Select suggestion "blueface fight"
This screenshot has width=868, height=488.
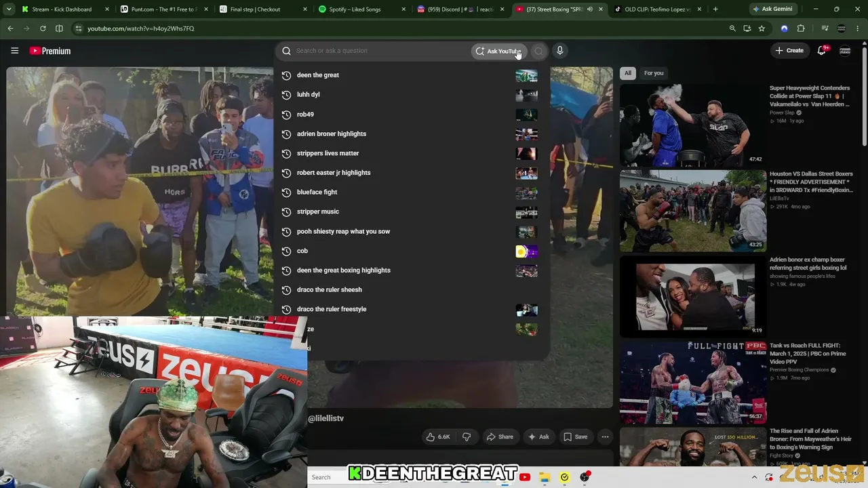point(412,192)
